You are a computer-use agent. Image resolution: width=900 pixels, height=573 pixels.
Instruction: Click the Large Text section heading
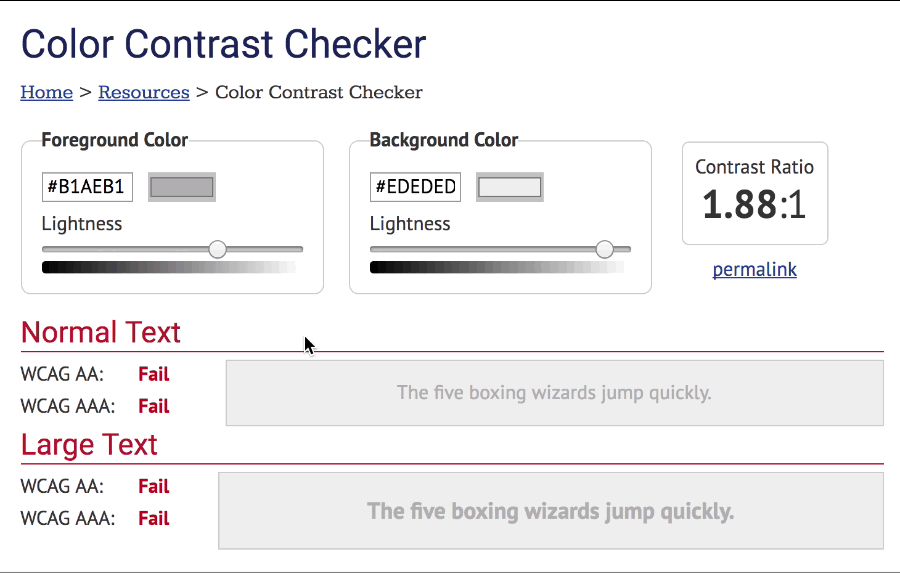pyautogui.click(x=89, y=444)
